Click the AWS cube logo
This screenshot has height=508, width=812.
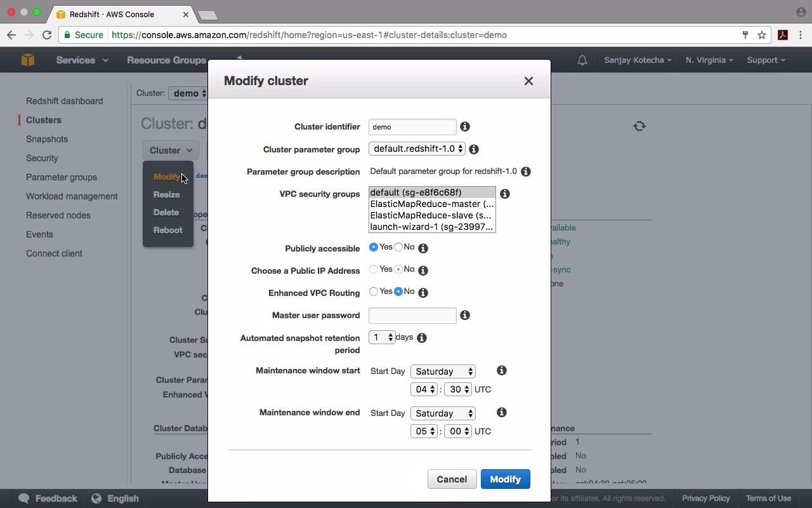28,60
